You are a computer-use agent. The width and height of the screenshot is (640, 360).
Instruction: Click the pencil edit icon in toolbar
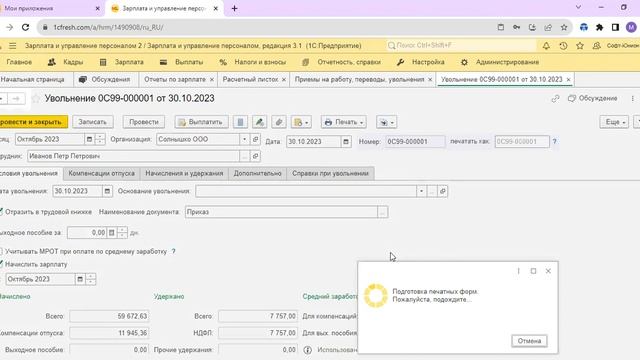[x=259, y=122]
